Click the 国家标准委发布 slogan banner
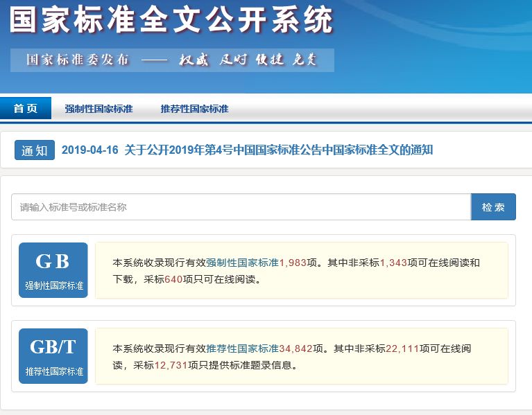Image resolution: width=532 pixels, height=415 pixels. [172, 60]
